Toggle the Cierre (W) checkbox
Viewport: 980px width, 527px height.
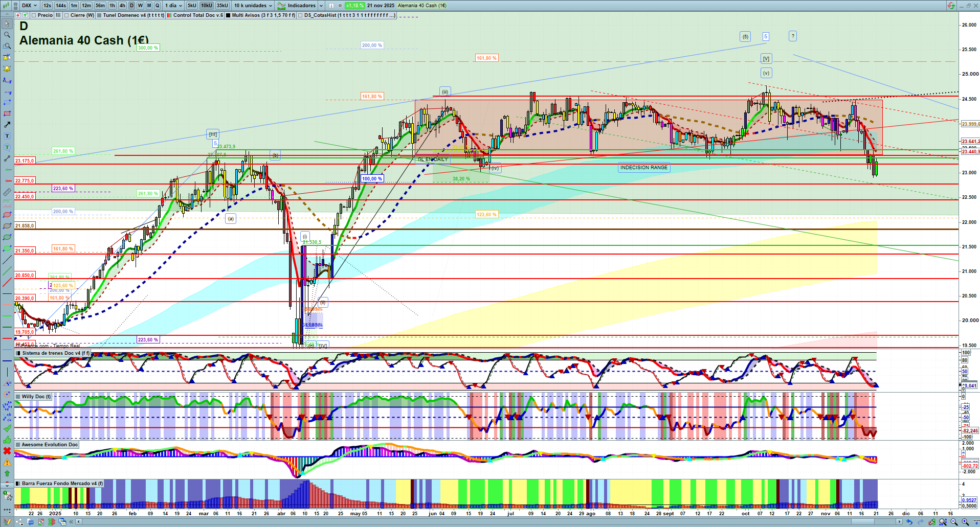pyautogui.click(x=66, y=15)
